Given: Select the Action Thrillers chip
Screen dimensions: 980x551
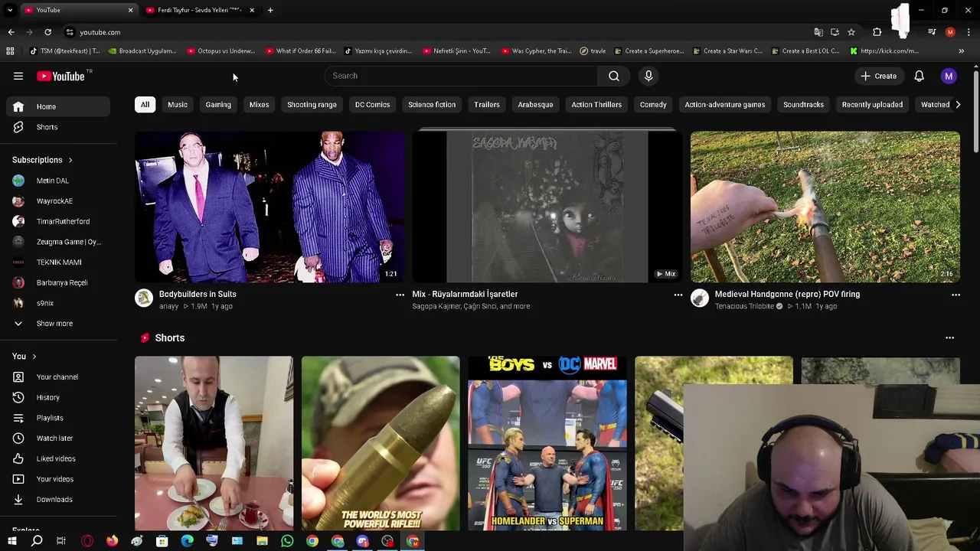Looking at the screenshot, I should click(596, 105).
